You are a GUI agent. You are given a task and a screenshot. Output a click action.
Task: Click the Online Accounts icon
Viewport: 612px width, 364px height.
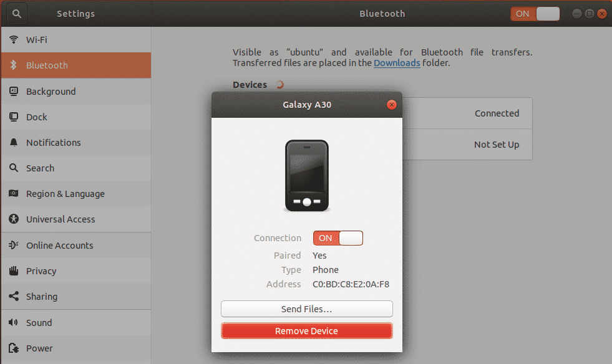coord(14,245)
